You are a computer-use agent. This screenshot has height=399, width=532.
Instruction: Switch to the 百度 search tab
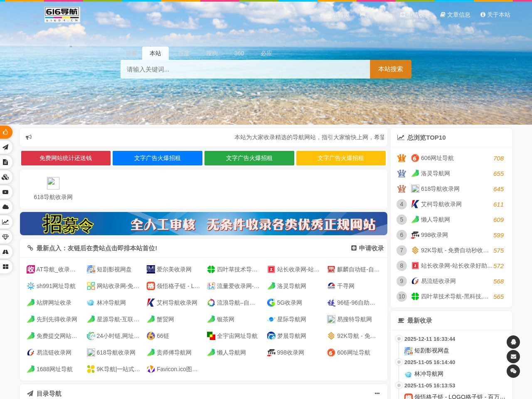[183, 53]
